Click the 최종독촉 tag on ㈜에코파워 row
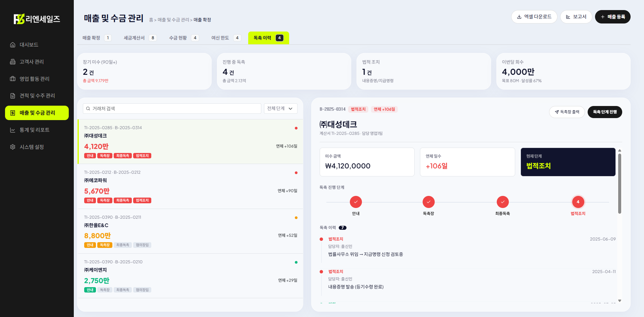 click(x=123, y=201)
